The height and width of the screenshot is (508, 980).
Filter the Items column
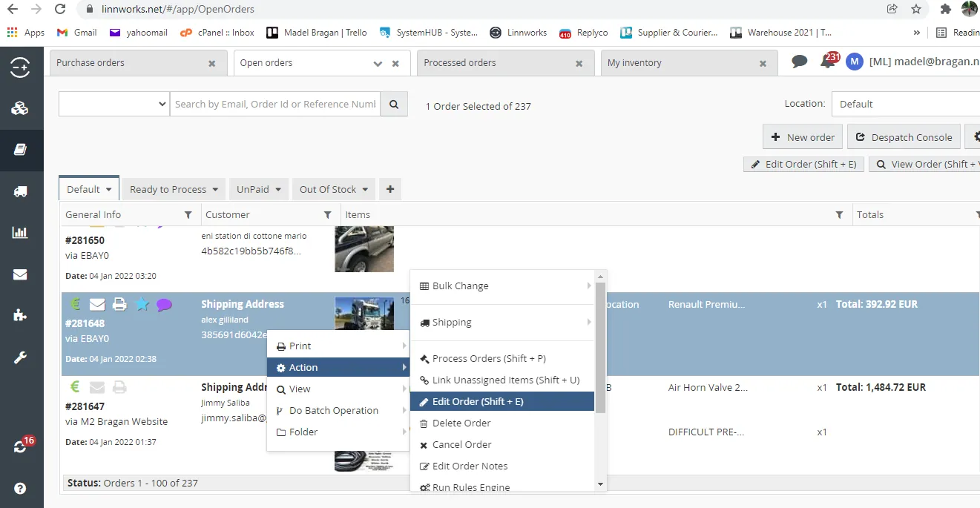click(839, 215)
